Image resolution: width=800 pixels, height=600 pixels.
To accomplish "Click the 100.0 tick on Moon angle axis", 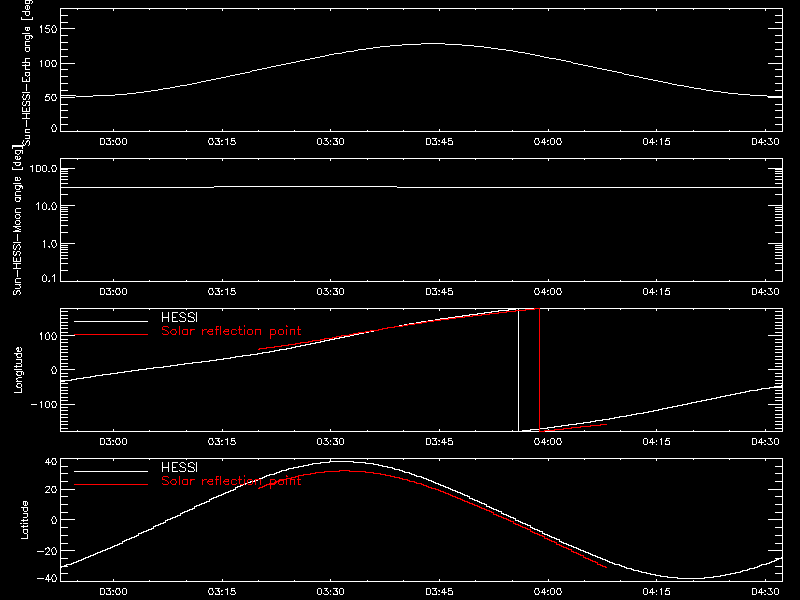I will click(43, 169).
